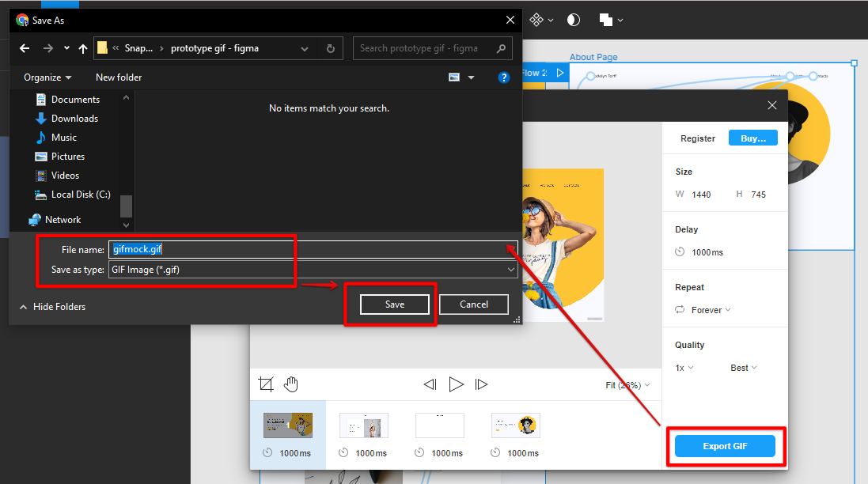Click the Figma dark mode contrast icon
868x484 pixels.
point(574,20)
